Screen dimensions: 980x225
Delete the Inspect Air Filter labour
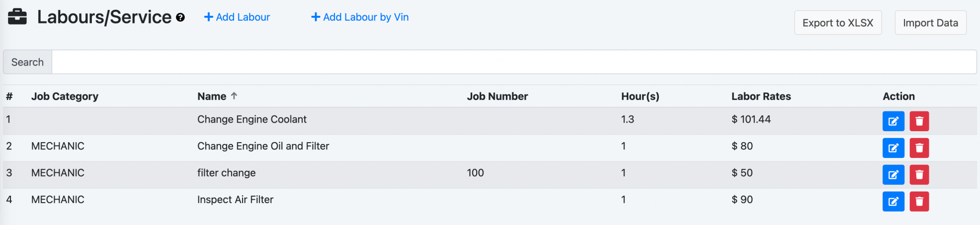pos(919,202)
